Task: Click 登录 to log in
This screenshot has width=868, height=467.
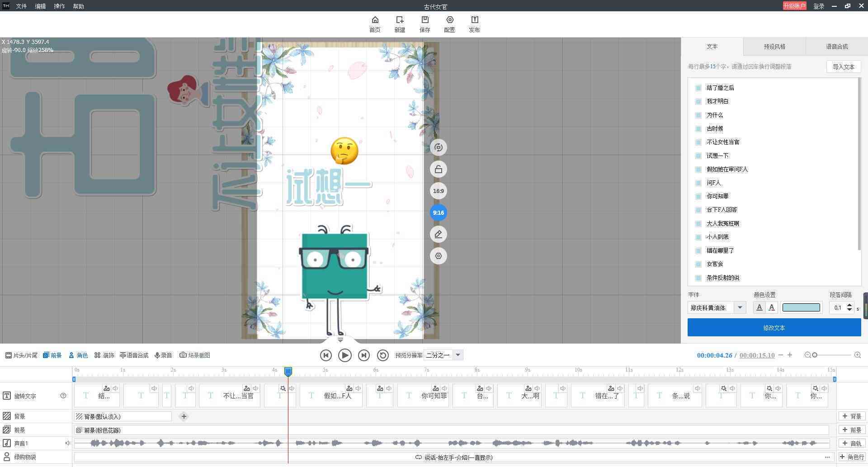Action: click(x=819, y=6)
